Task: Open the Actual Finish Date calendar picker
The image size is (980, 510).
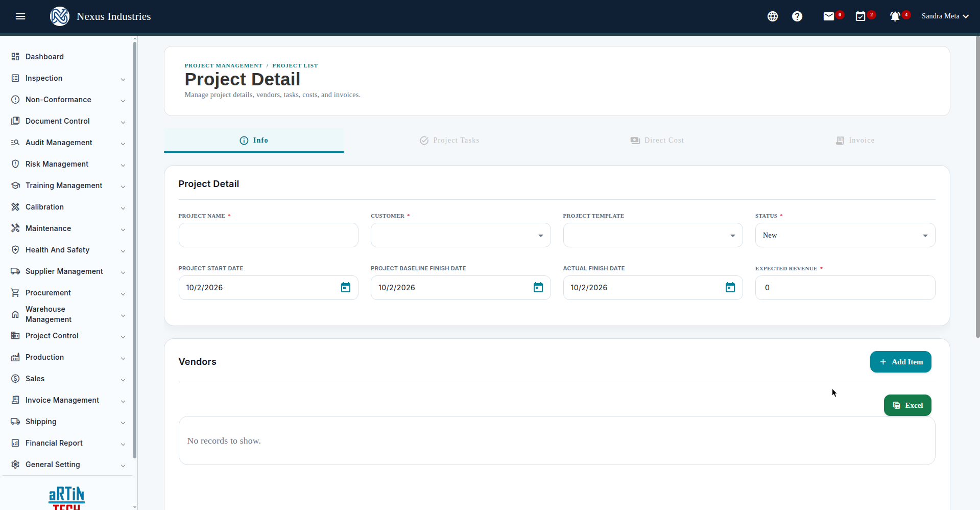Action: (x=730, y=288)
